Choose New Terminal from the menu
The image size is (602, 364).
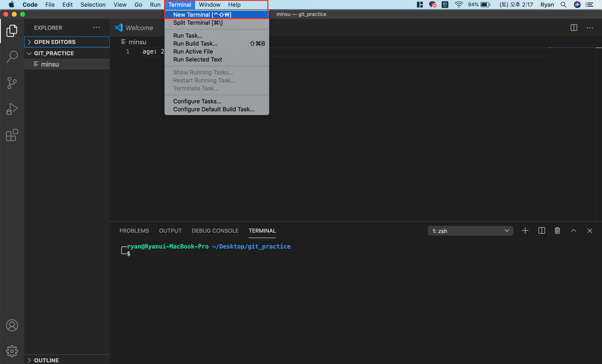click(x=202, y=15)
